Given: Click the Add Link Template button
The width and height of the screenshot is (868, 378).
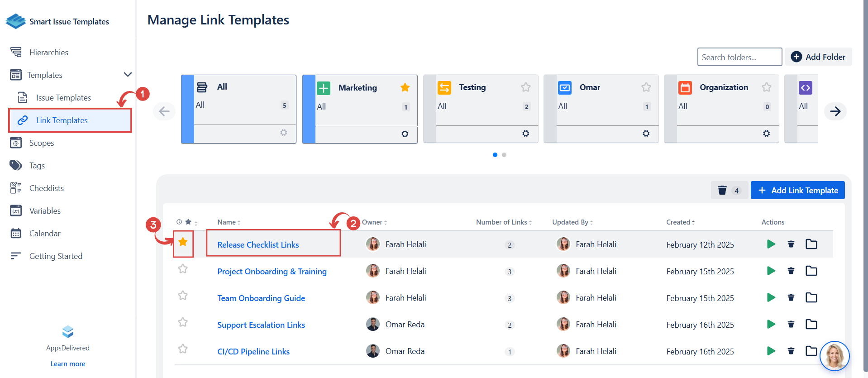Looking at the screenshot, I should (x=797, y=191).
